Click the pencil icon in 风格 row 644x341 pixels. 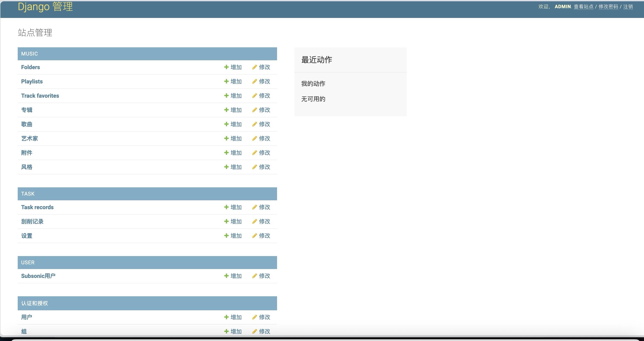pyautogui.click(x=255, y=167)
